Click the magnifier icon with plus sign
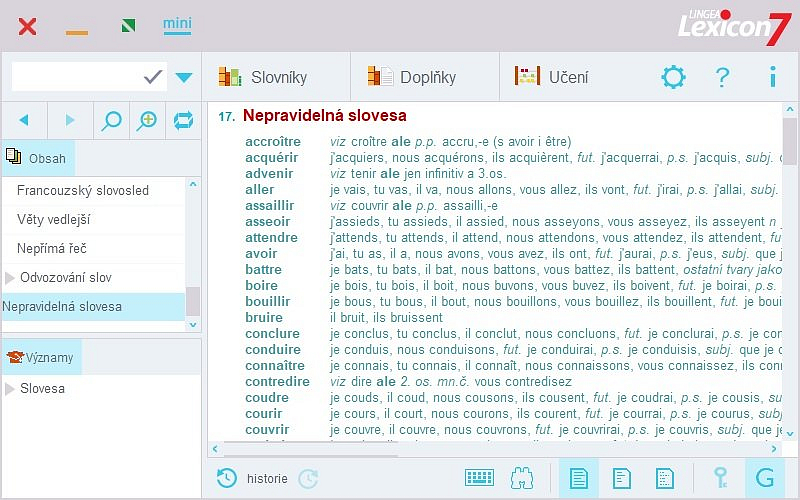Image resolution: width=800 pixels, height=500 pixels. [148, 121]
